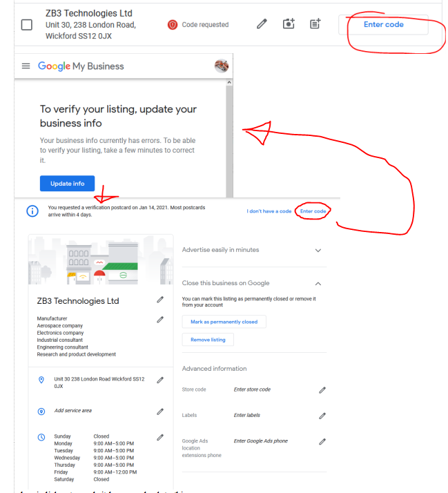448x493 pixels.
Task: Click the add photo camera icon
Action: click(289, 24)
